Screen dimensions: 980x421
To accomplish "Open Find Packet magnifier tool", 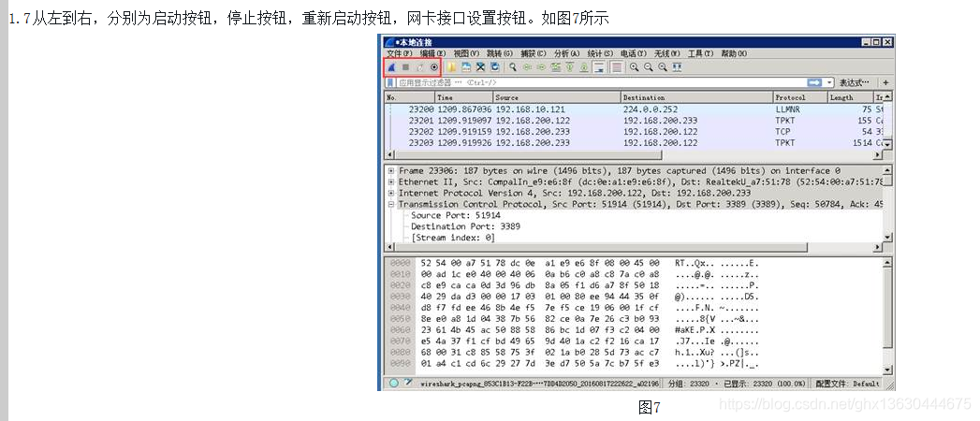I will (x=513, y=66).
